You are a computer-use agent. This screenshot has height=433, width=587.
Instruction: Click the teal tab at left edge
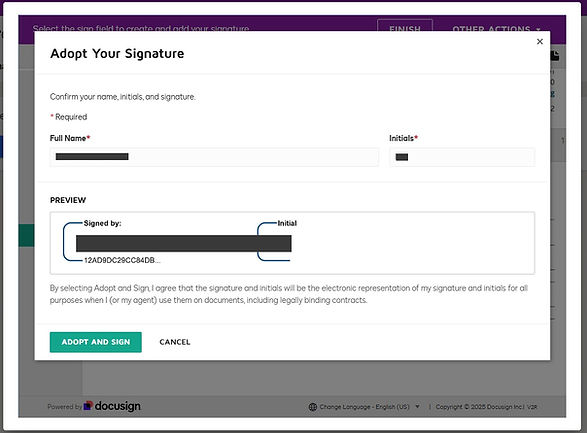[x=26, y=235]
